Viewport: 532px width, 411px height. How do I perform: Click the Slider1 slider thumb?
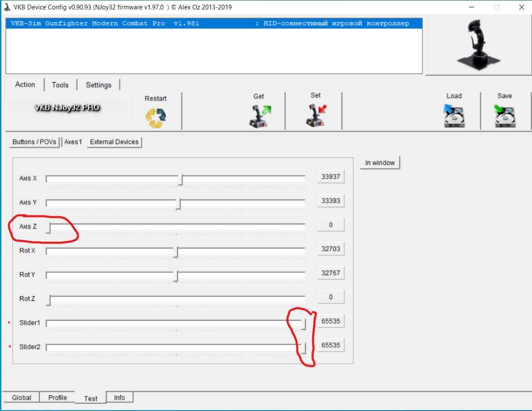303,324
